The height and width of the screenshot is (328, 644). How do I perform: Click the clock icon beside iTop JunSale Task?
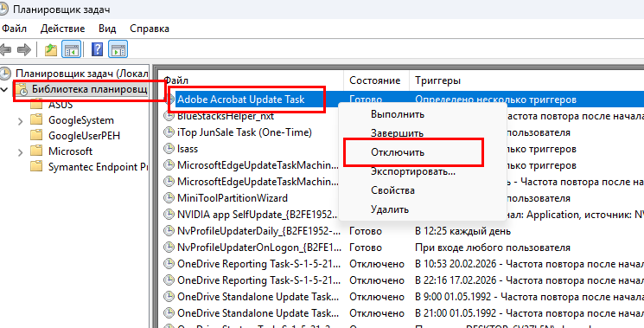169,132
